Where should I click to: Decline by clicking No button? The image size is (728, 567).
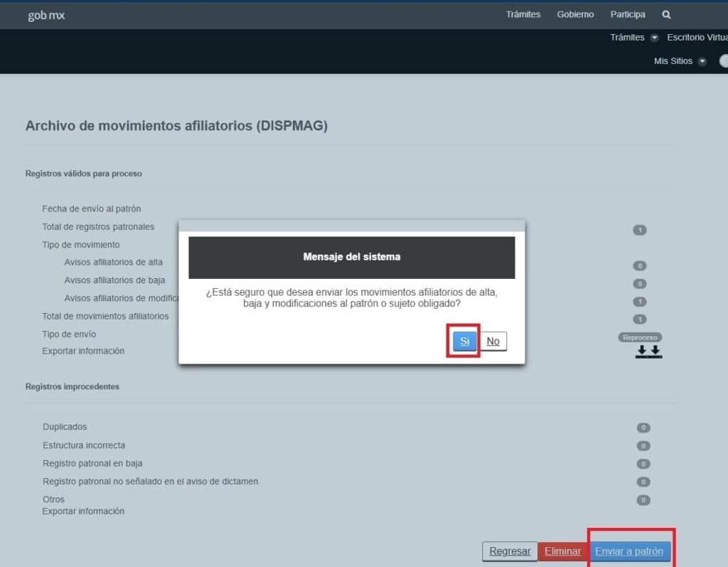(x=493, y=341)
